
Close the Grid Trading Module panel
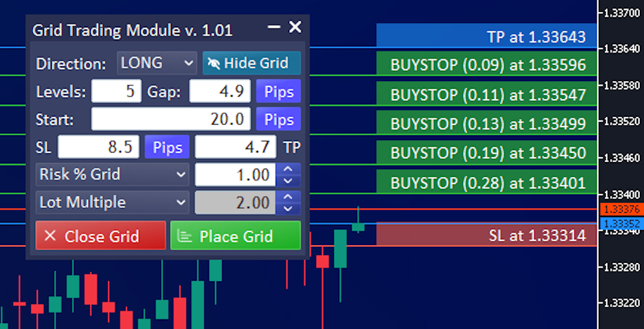pyautogui.click(x=295, y=27)
